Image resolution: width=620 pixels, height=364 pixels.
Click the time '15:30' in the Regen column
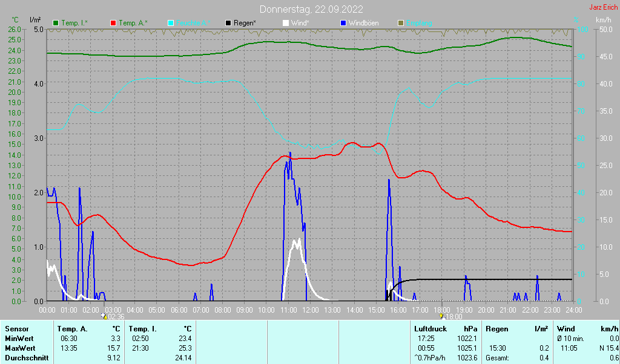pyautogui.click(x=498, y=349)
